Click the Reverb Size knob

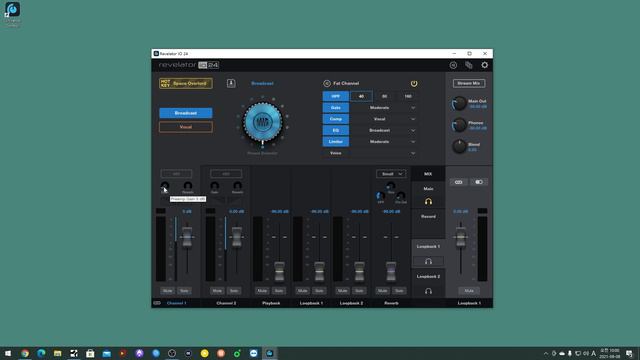pos(391,186)
